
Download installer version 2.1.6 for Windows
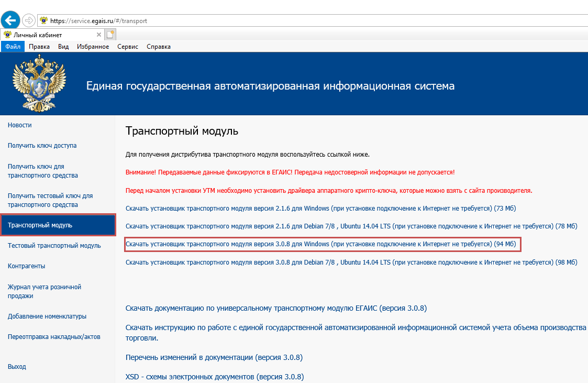[320, 208]
